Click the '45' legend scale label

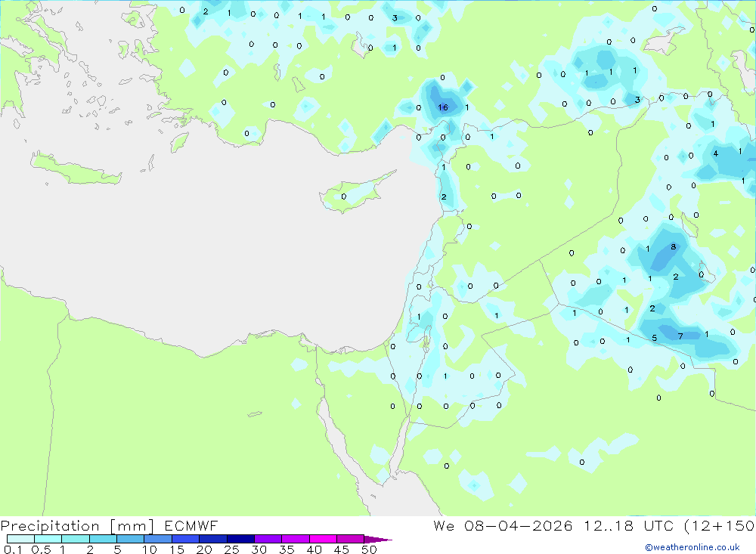pyautogui.click(x=342, y=549)
